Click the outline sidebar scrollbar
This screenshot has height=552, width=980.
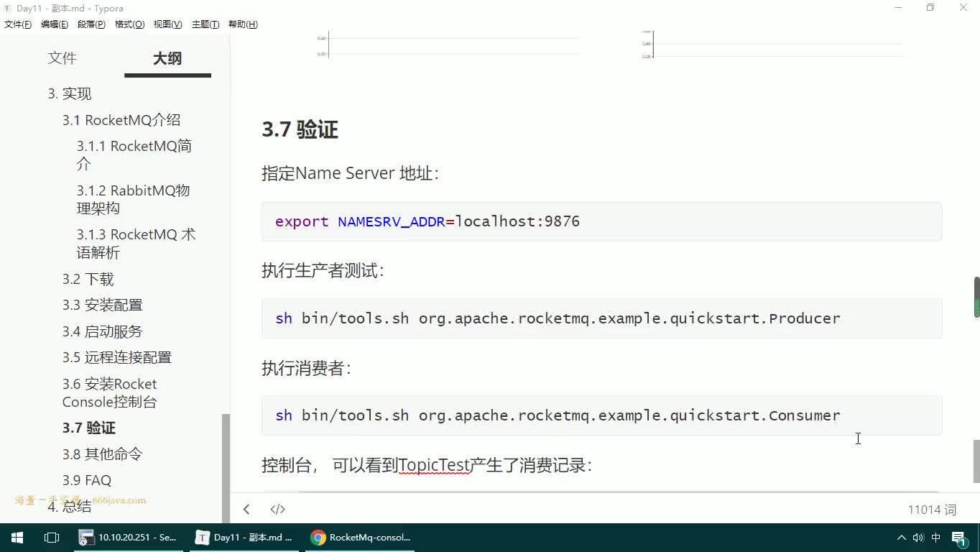pos(226,468)
